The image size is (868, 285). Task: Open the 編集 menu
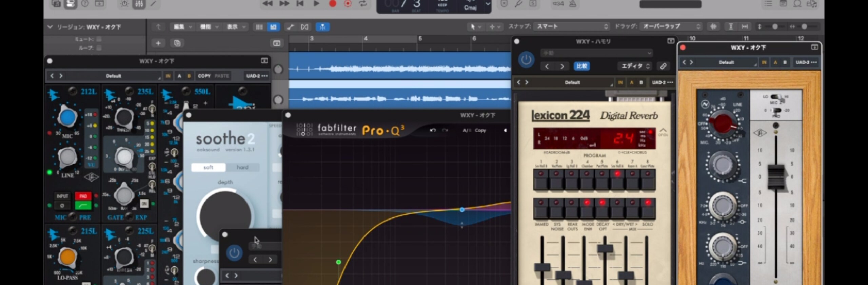coord(182,27)
